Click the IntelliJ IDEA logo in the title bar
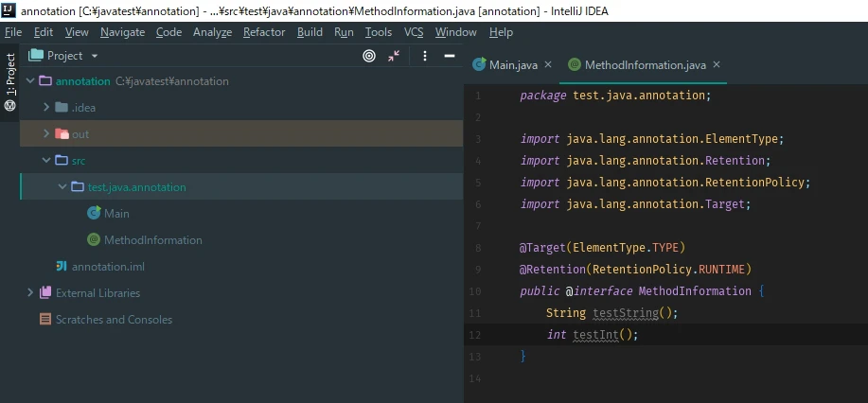Viewport: 868px width, 403px height. click(x=9, y=10)
